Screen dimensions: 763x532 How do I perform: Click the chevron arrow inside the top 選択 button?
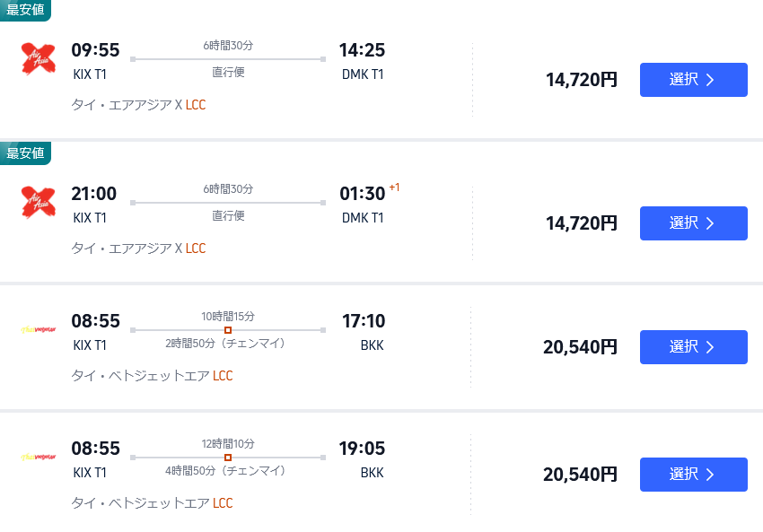point(709,79)
